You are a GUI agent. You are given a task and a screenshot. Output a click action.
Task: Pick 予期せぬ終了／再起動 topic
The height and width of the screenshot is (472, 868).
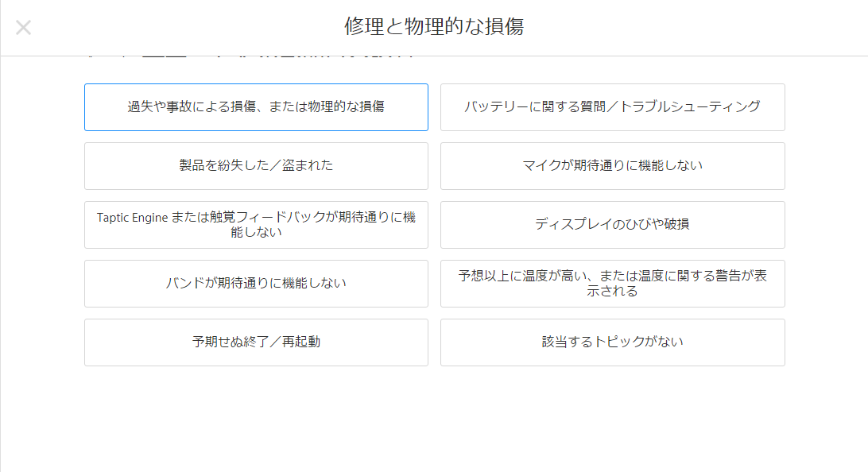tap(256, 342)
